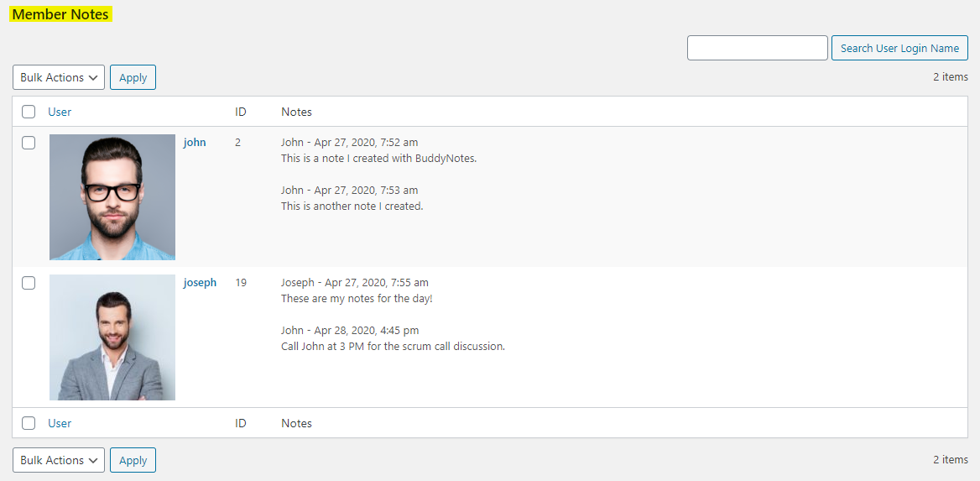Tick the checkbox for user john

tap(29, 143)
